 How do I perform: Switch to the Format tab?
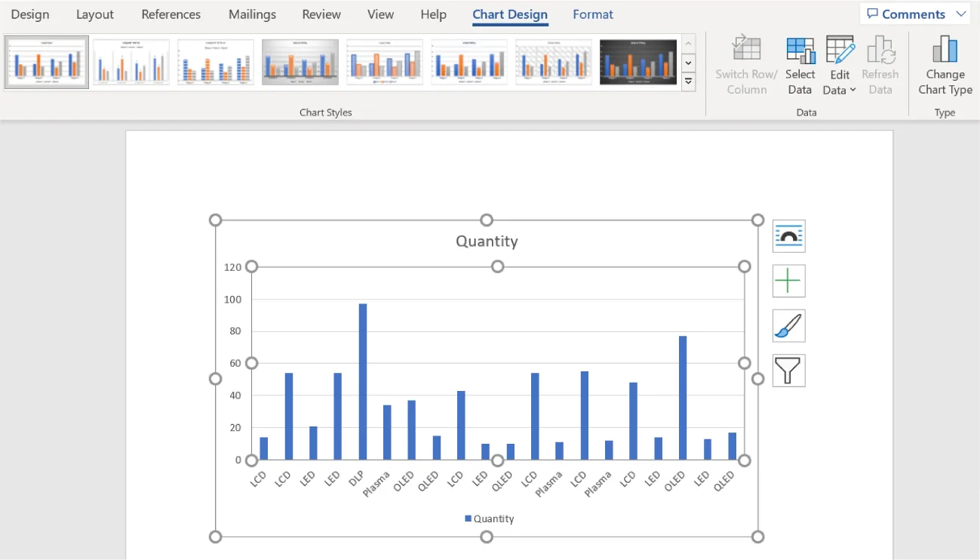(x=592, y=14)
